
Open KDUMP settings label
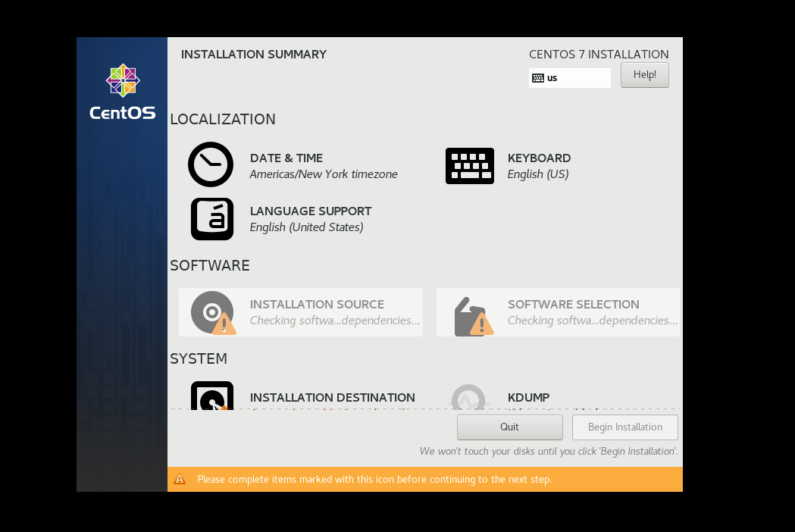(528, 398)
